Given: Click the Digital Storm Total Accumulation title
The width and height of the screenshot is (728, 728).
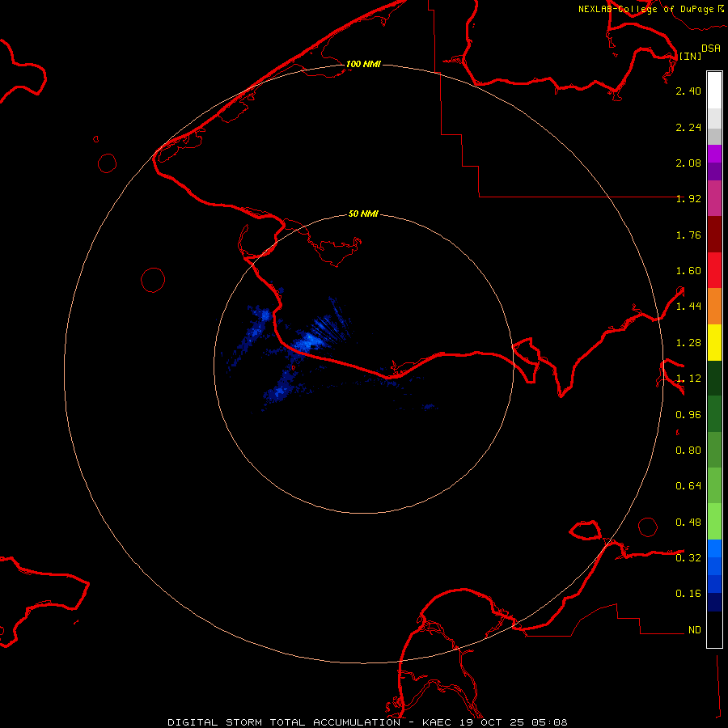Looking at the screenshot, I should click(283, 722).
